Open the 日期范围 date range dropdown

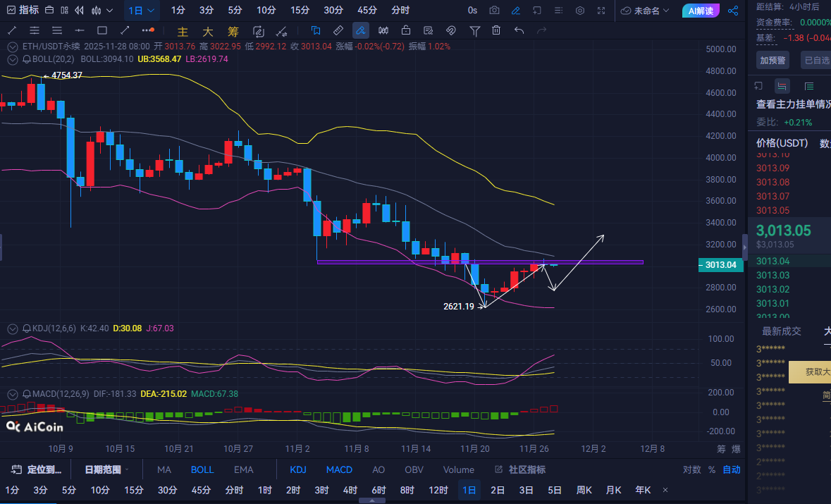pos(106,469)
